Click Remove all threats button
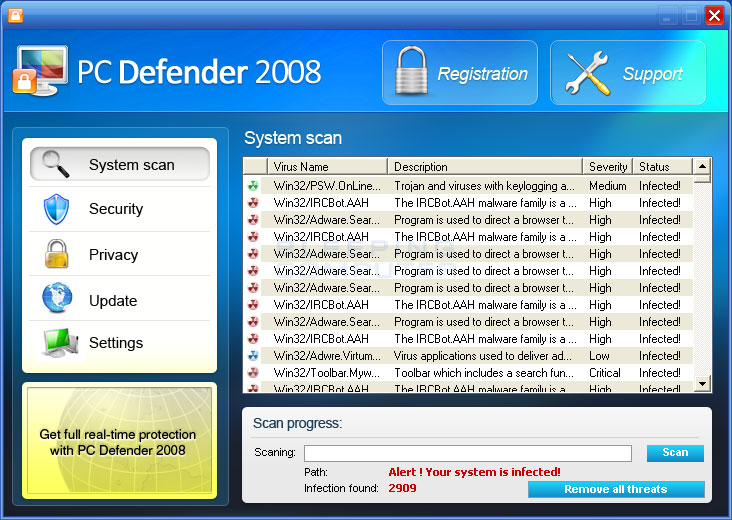 tap(616, 489)
